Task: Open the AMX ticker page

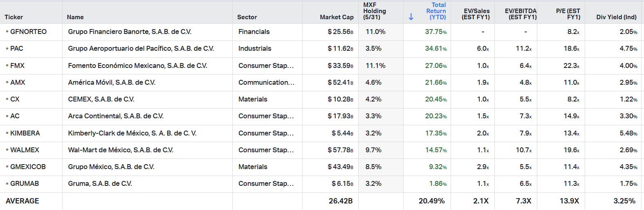Action: pos(18,82)
